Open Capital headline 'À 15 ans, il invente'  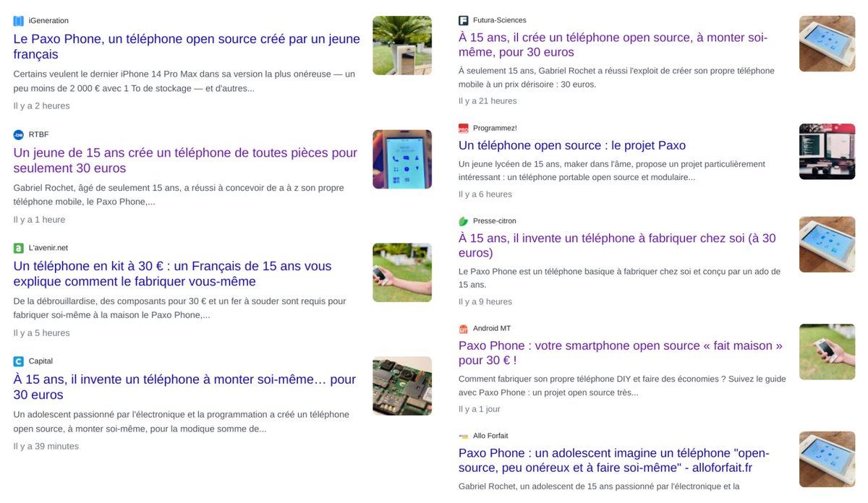184,387
